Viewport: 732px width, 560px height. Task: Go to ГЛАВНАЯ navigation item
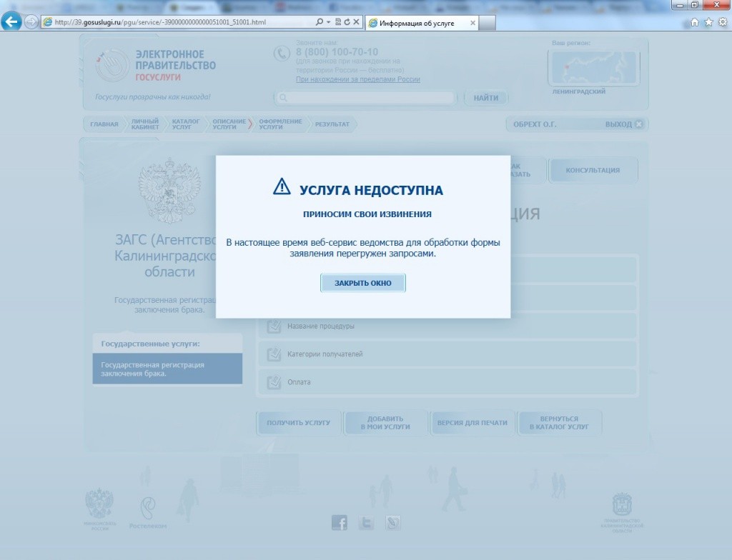104,124
